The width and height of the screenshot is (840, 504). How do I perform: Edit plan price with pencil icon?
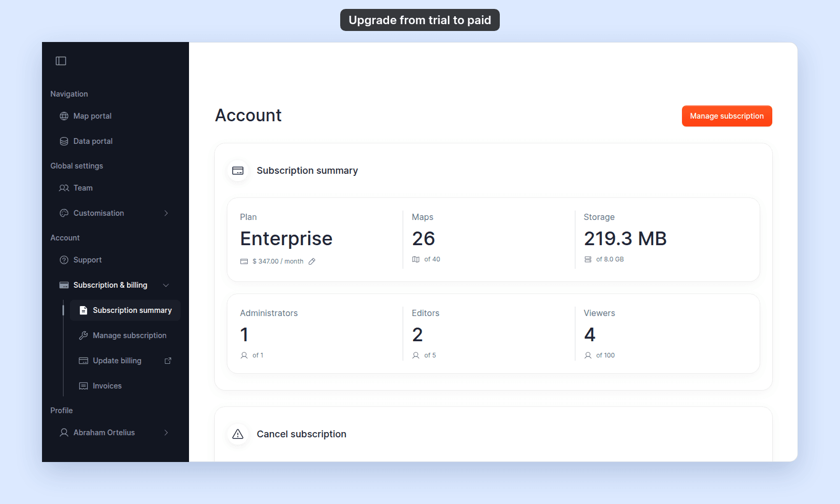pos(312,261)
